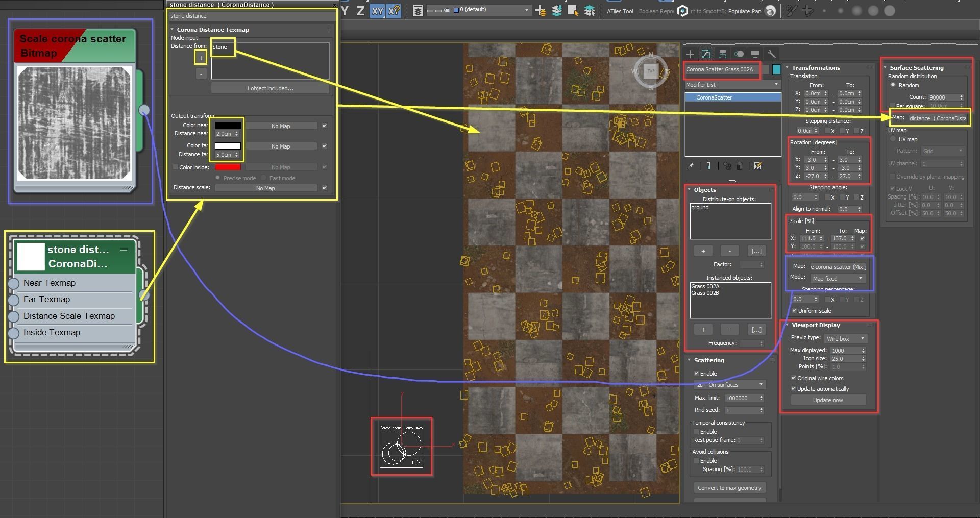Toggle Uniform scale checkbox
Screen dimensions: 980x518
click(794, 311)
